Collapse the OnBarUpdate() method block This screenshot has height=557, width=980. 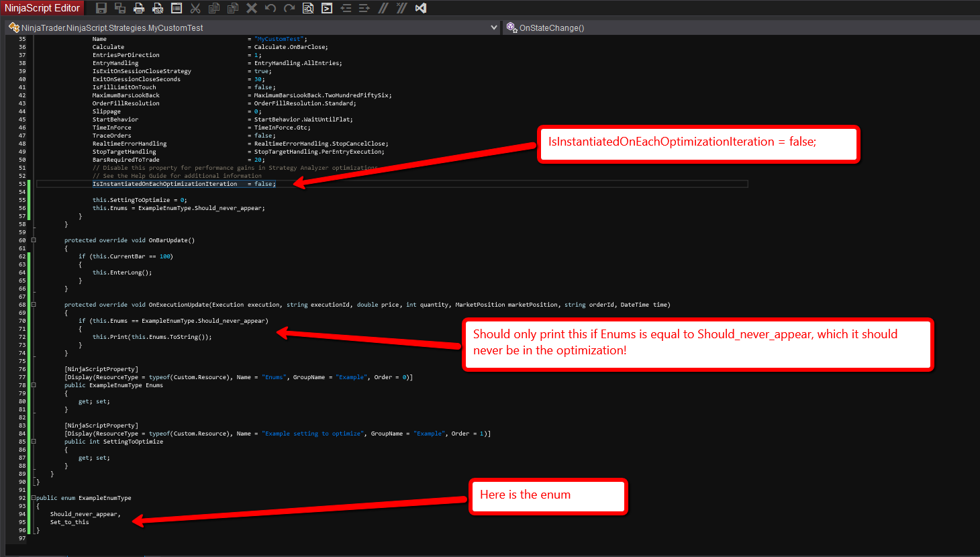pos(34,240)
